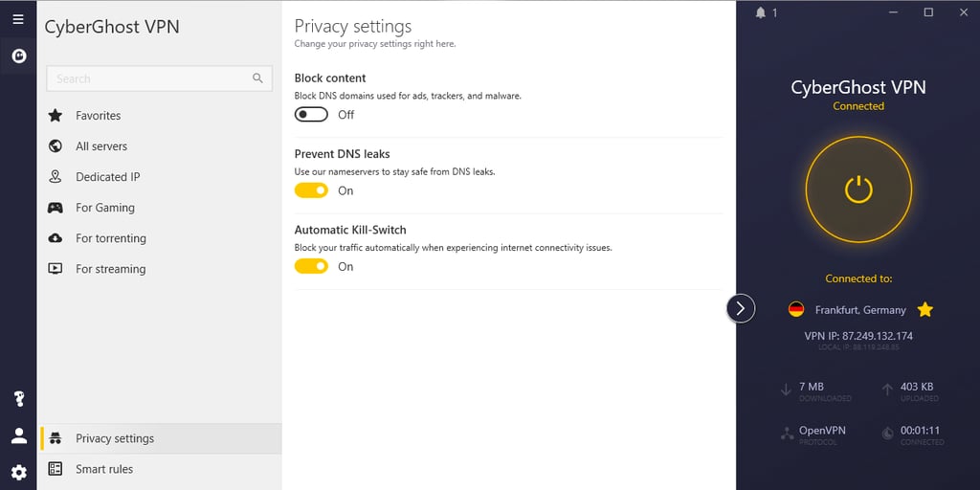Open the hamburger menu icon
This screenshot has width=980, height=490.
point(18,19)
